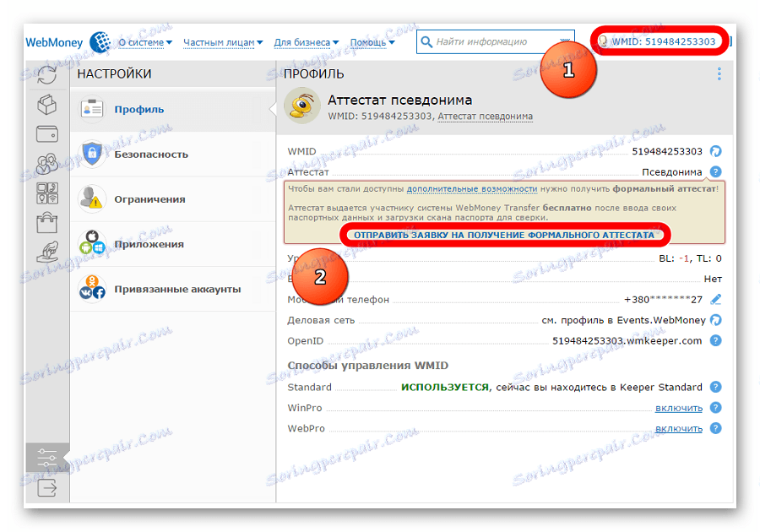The width and height of the screenshot is (760, 532).
Task: Open the contacts people icon in sidebar
Action: point(47,164)
